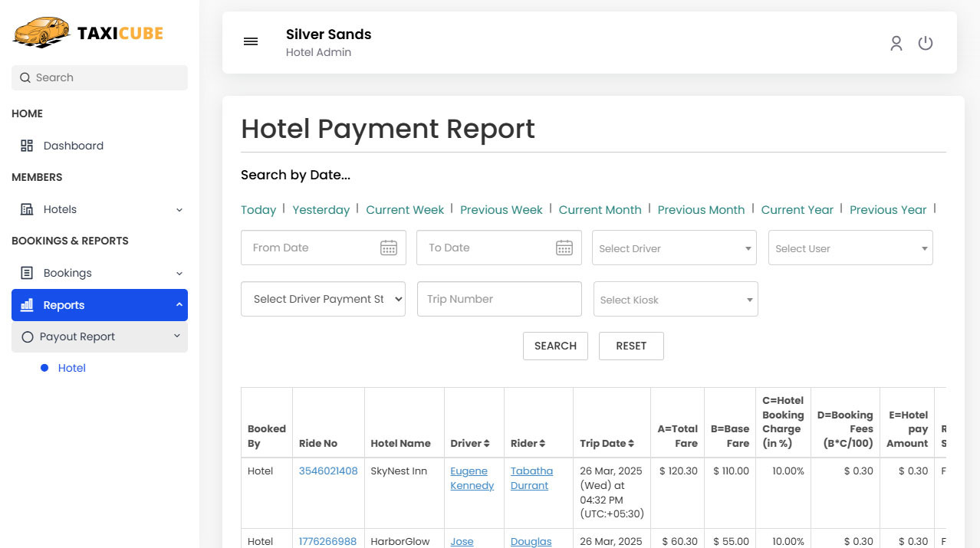The width and height of the screenshot is (980, 548).
Task: Click the user profile icon
Action: (896, 43)
